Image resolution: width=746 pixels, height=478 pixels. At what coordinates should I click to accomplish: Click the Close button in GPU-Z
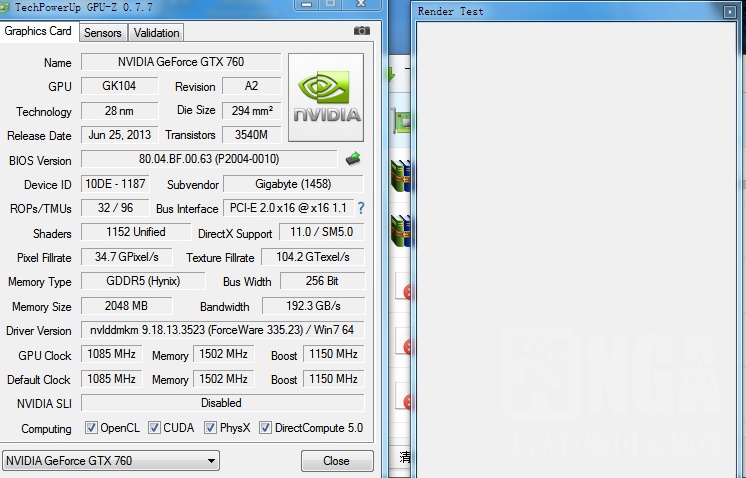tap(337, 460)
